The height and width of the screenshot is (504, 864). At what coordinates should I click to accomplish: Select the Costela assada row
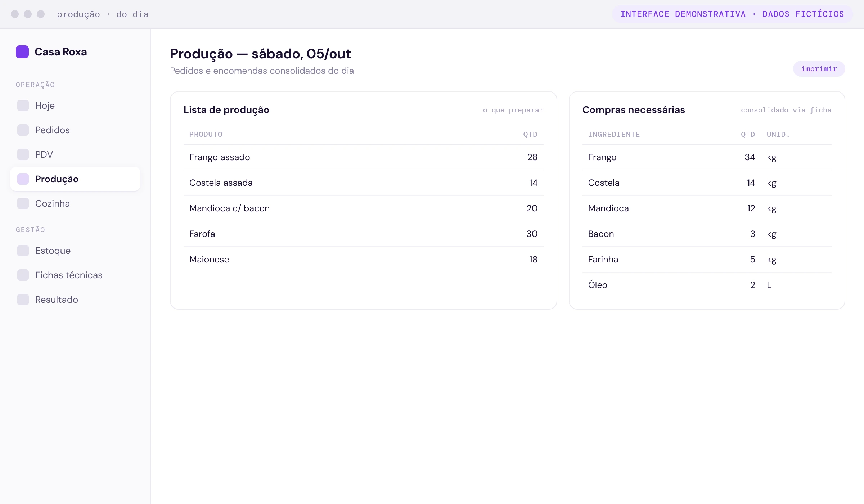(x=364, y=183)
